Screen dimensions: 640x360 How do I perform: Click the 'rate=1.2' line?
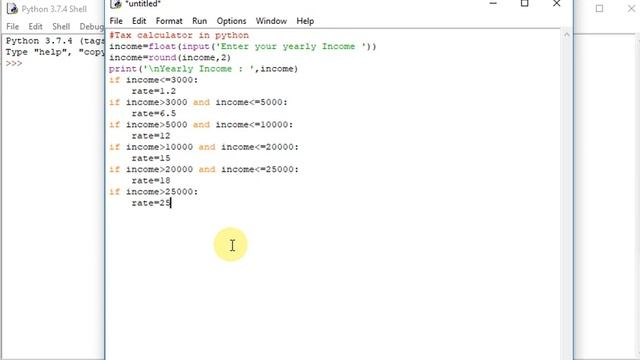click(x=153, y=91)
